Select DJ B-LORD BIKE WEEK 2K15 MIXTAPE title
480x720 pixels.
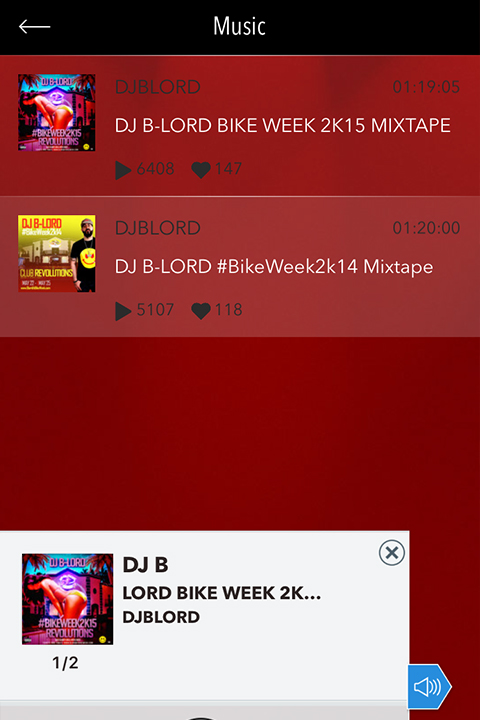[282, 126]
